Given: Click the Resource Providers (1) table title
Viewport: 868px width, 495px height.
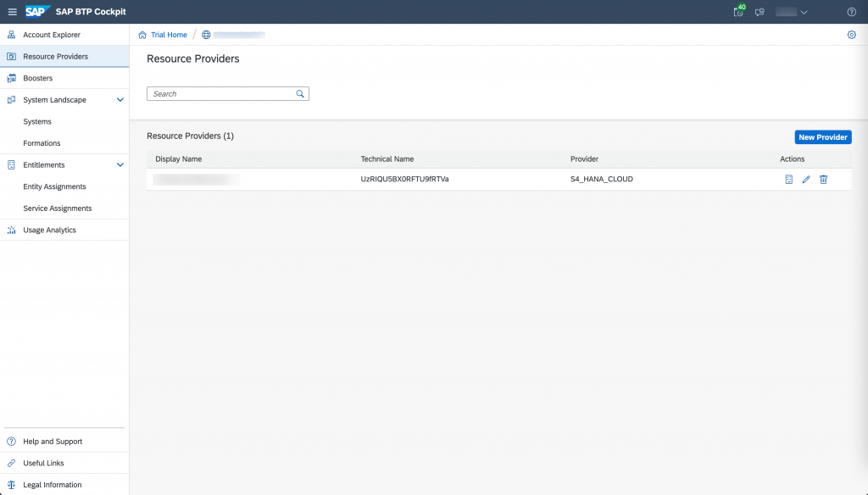Looking at the screenshot, I should [190, 136].
